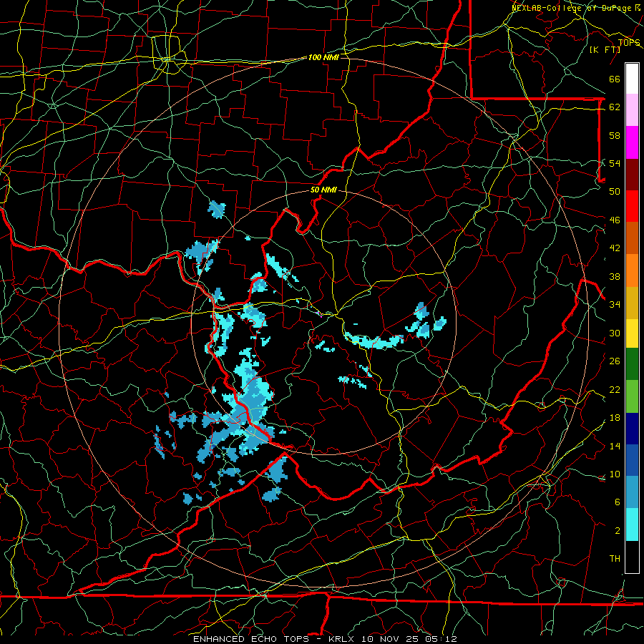The height and width of the screenshot is (644, 644).
Task: Click the "54" legend value
Action: 615,163
